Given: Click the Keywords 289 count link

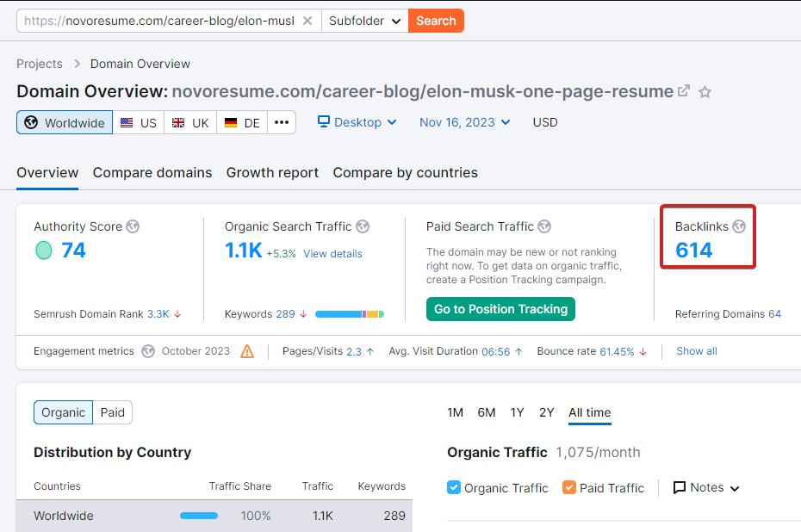Looking at the screenshot, I should (286, 314).
